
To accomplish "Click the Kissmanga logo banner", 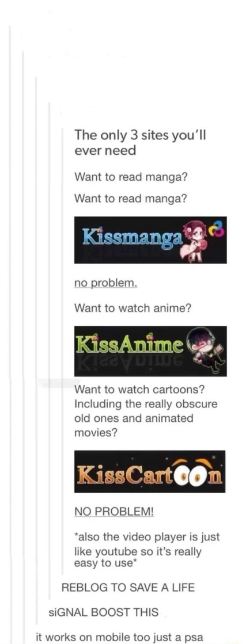I will coord(150,240).
